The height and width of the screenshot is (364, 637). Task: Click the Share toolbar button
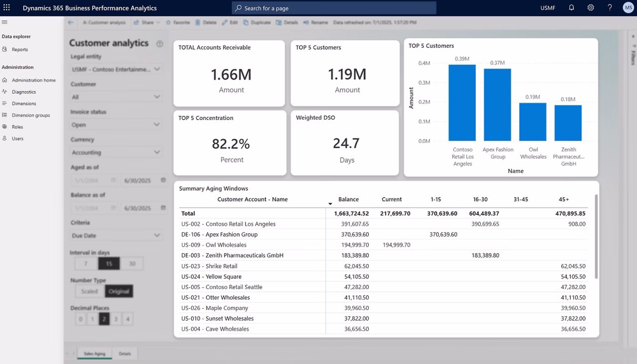point(144,22)
